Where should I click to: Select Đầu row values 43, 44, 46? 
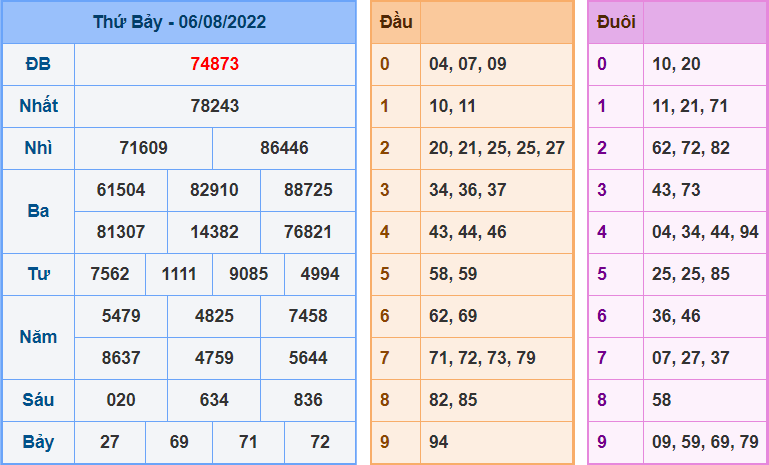tap(468, 232)
